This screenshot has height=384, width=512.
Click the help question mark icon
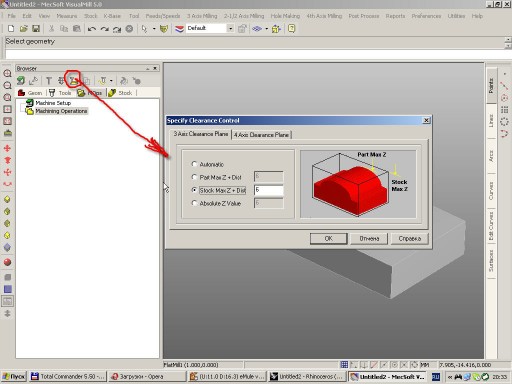coord(291,29)
